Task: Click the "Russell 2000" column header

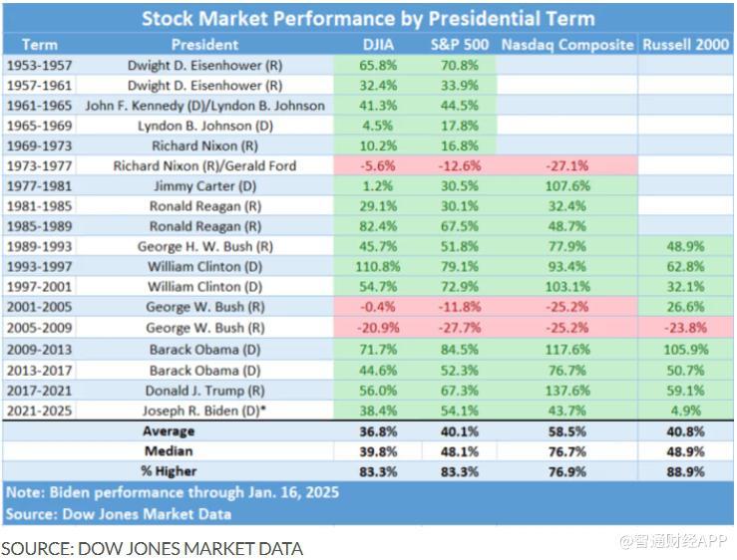Action: pos(686,45)
